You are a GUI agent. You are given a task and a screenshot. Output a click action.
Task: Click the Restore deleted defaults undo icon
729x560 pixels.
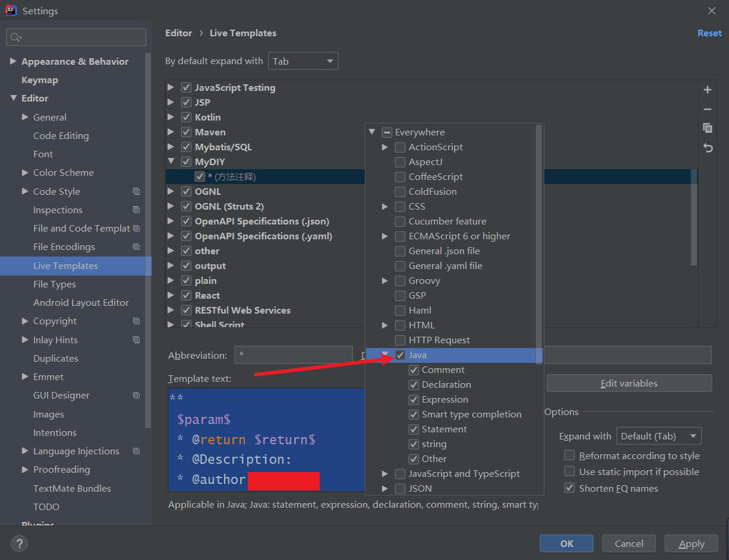click(708, 148)
